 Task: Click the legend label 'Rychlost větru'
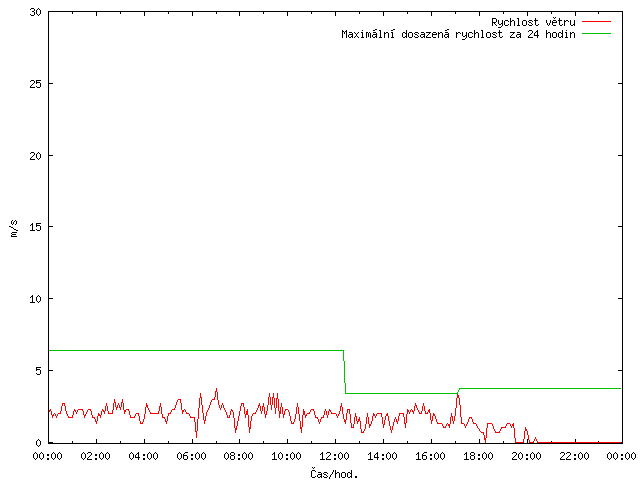click(533, 22)
